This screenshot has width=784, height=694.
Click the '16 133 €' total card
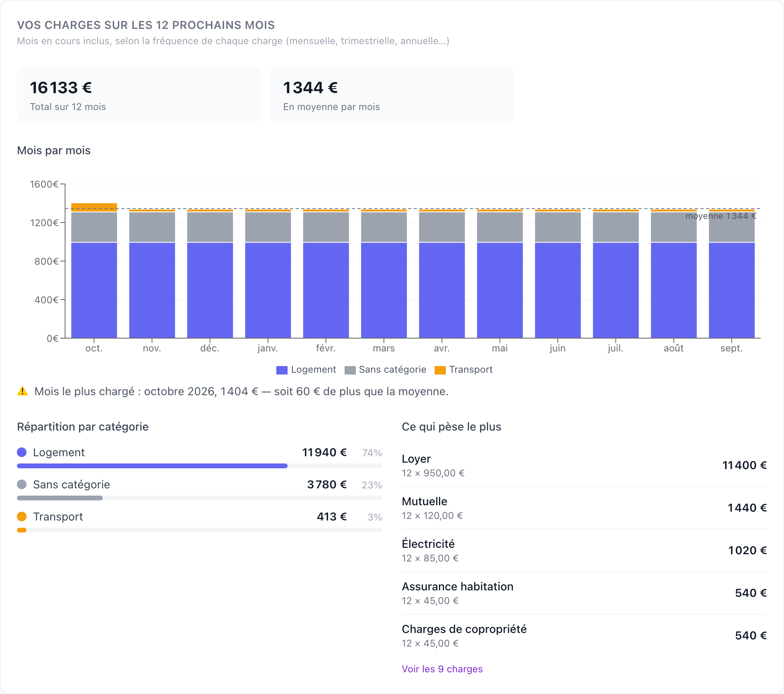click(x=139, y=95)
